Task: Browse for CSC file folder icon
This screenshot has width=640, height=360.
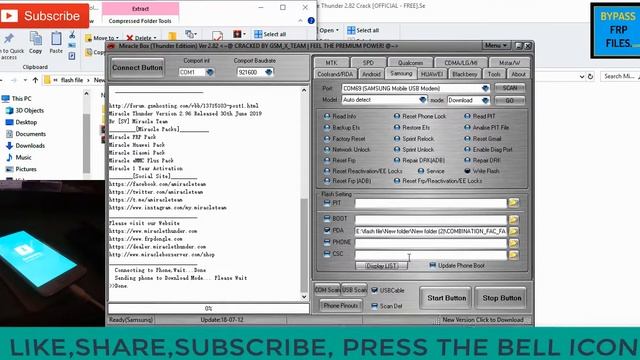Action: click(513, 256)
